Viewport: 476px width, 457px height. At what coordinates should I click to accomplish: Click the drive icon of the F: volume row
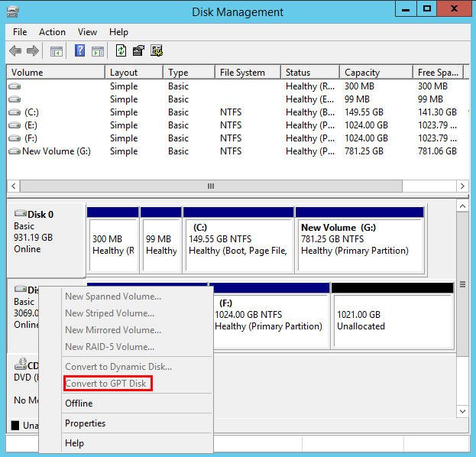click(x=15, y=138)
